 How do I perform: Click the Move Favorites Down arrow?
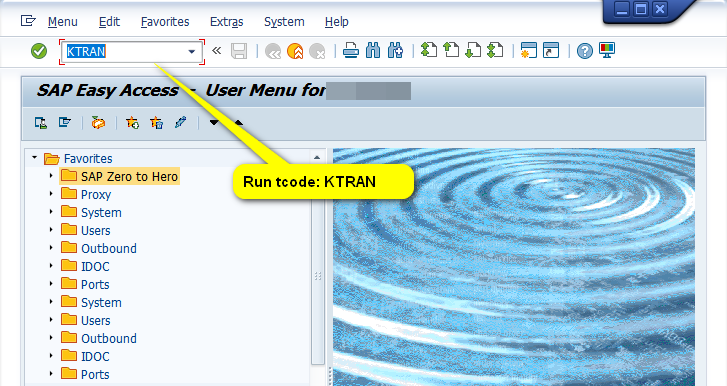pos(214,123)
